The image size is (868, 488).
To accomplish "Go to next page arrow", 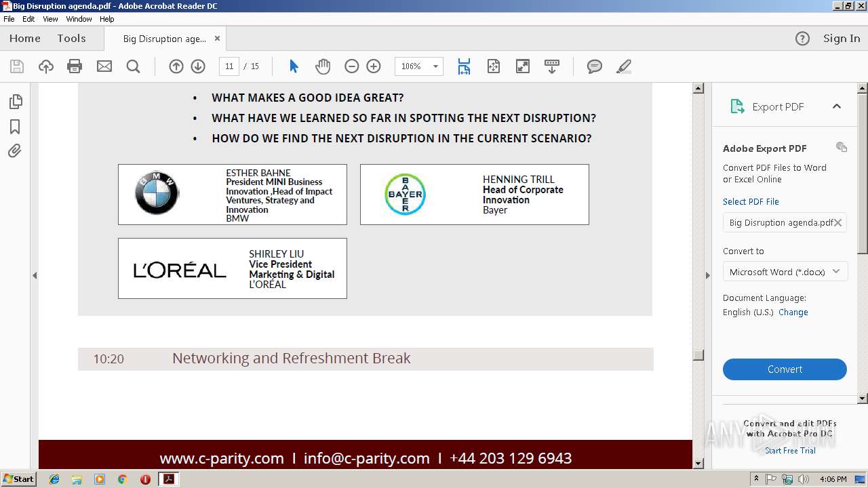I will (198, 66).
